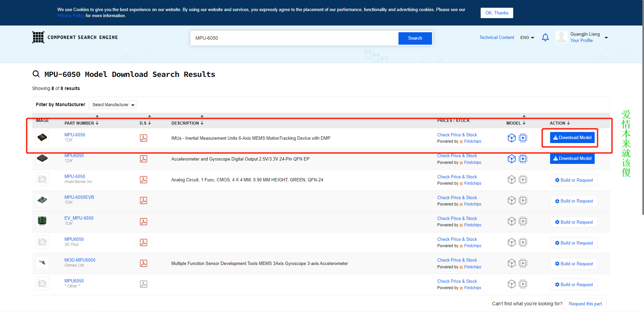
Task: Open Findchips link in EV_MPU-6050 row
Action: (x=473, y=225)
